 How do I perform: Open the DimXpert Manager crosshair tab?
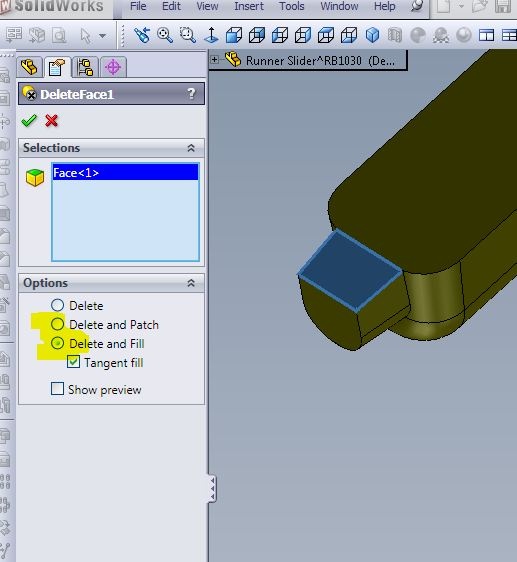point(113,67)
